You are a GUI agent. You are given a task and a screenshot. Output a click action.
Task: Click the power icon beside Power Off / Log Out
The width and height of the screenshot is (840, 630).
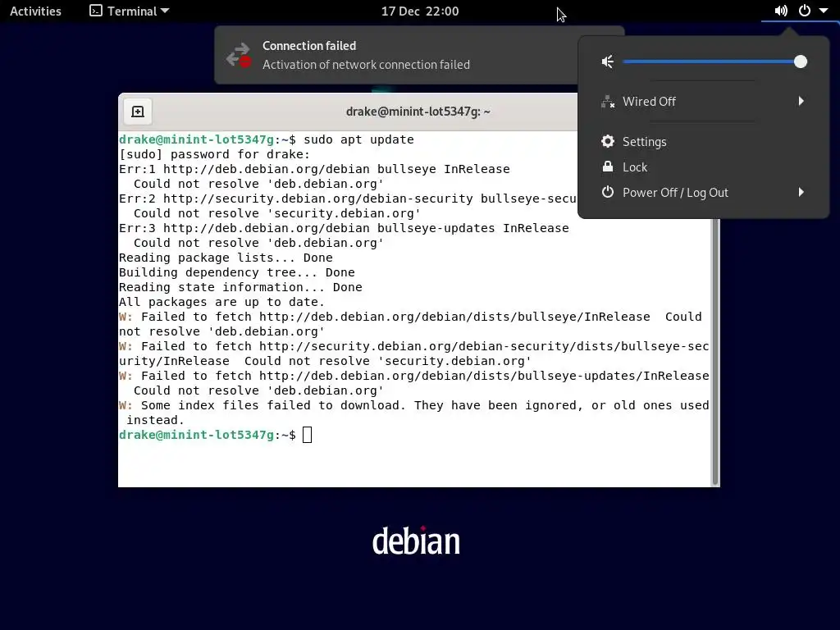click(x=608, y=192)
